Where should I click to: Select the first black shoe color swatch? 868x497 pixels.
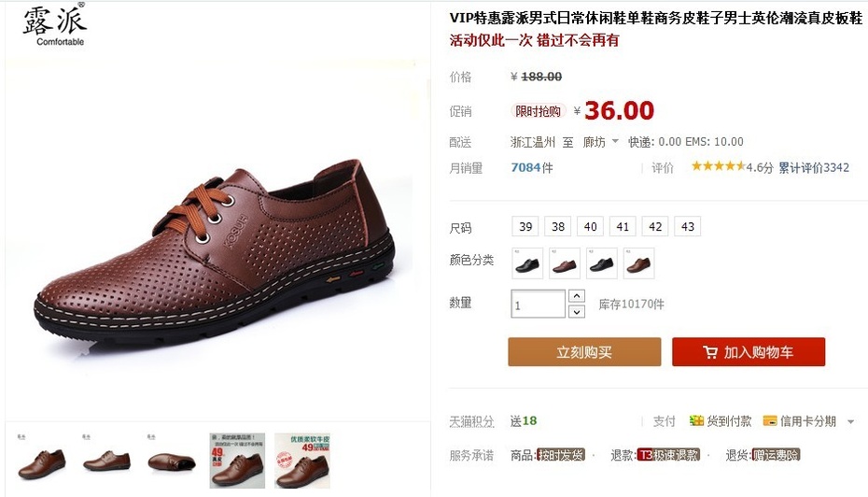pos(527,263)
